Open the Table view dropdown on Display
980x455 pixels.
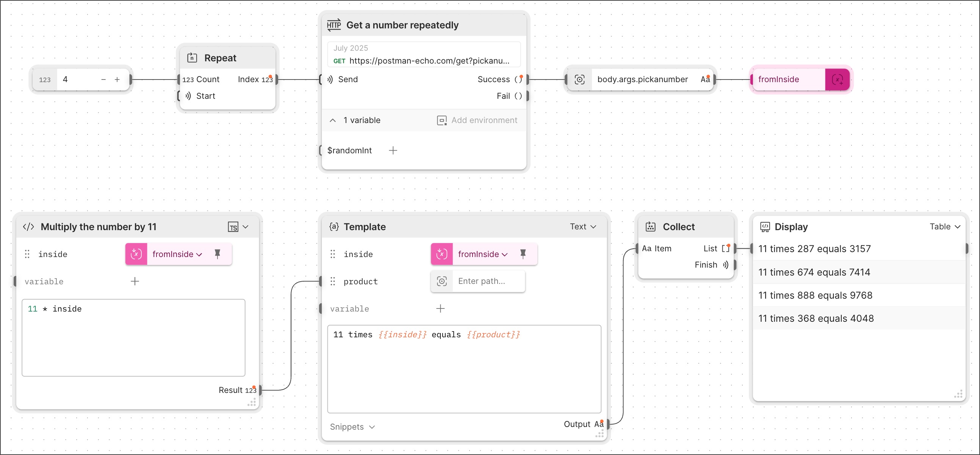pos(945,226)
